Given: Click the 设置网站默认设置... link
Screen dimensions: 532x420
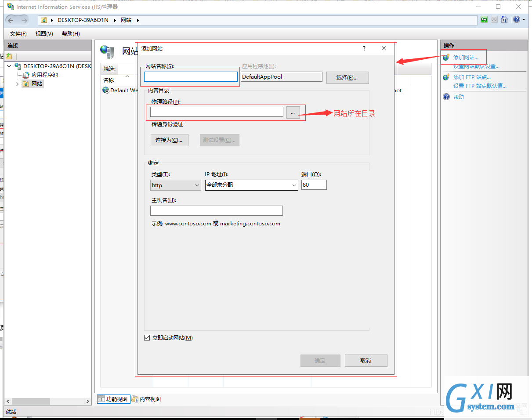Looking at the screenshot, I should click(476, 66).
